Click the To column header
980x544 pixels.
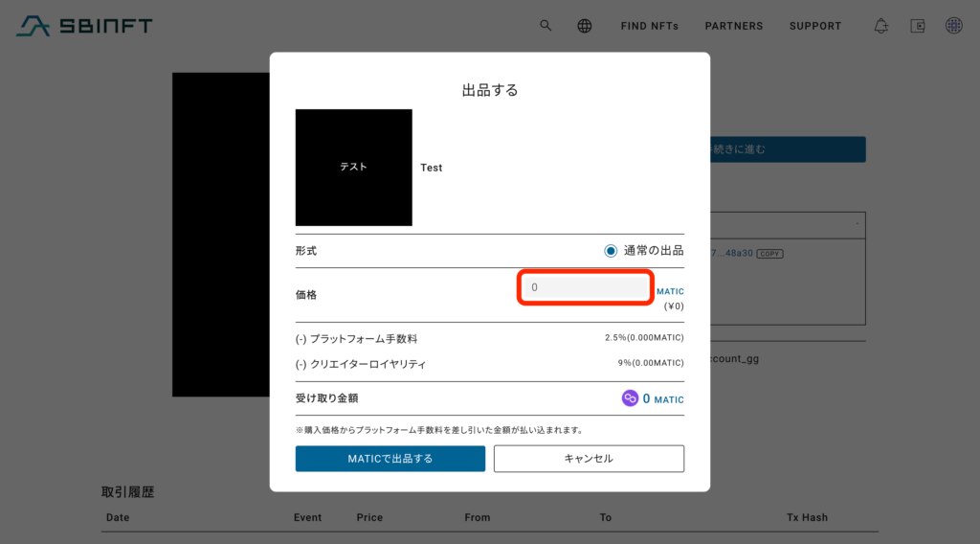pos(606,517)
